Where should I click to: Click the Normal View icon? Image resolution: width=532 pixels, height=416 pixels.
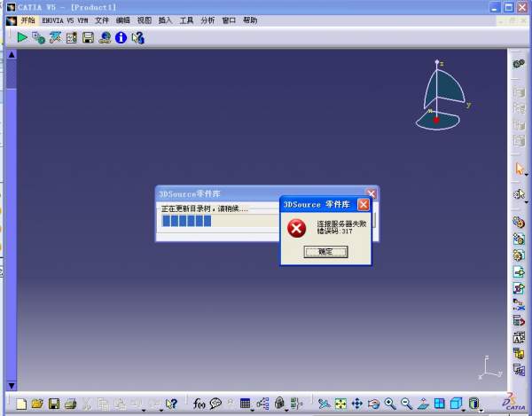(423, 404)
